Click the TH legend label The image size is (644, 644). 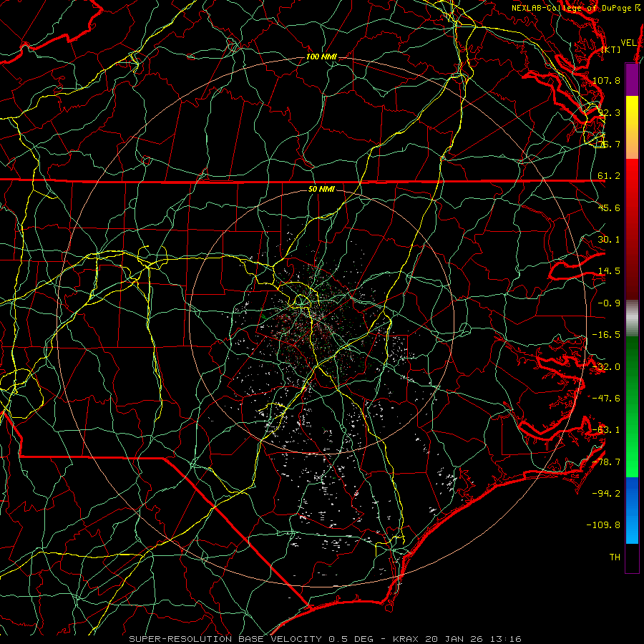tap(615, 557)
